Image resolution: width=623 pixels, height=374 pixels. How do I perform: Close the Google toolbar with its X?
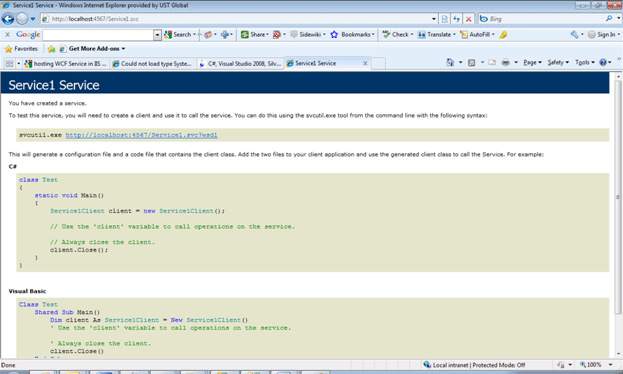pos(7,35)
